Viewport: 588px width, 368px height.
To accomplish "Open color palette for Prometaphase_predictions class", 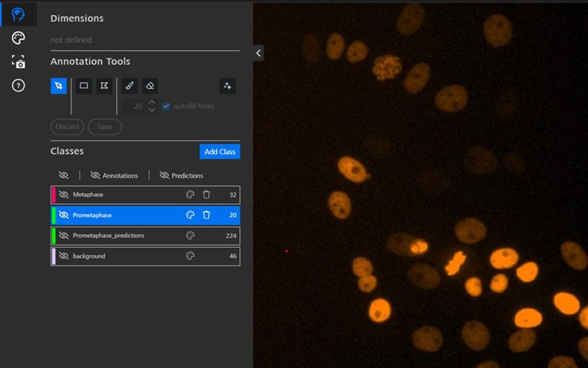I will [x=190, y=236].
